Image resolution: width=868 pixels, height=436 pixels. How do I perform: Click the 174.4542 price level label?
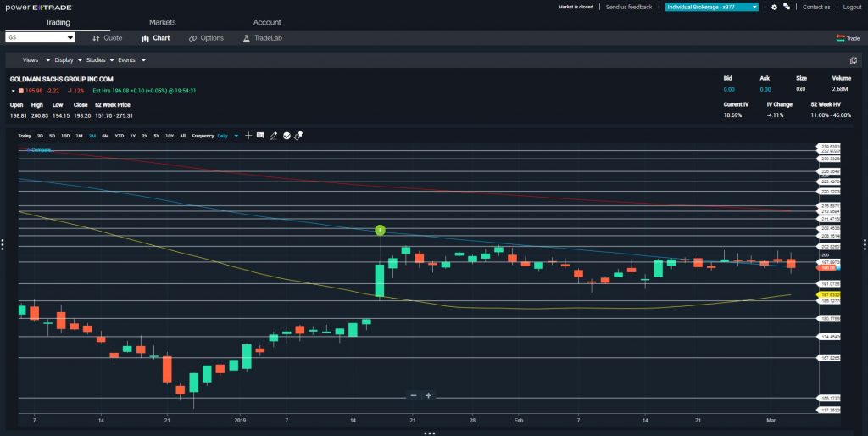click(829, 337)
